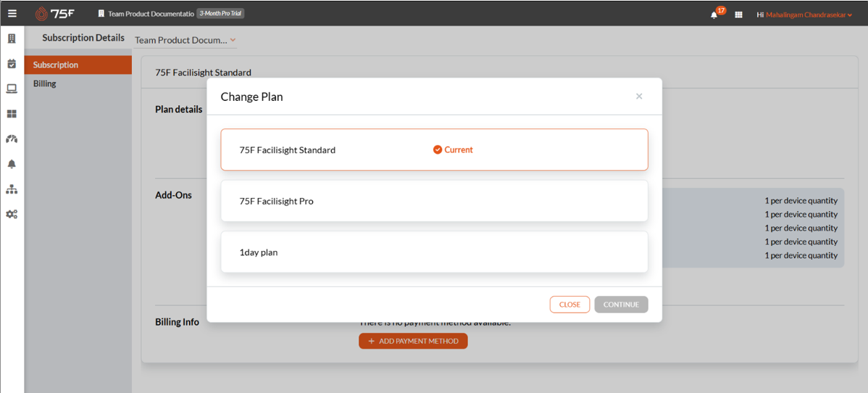Click the Plan details label
The height and width of the screenshot is (393, 868).
[179, 109]
